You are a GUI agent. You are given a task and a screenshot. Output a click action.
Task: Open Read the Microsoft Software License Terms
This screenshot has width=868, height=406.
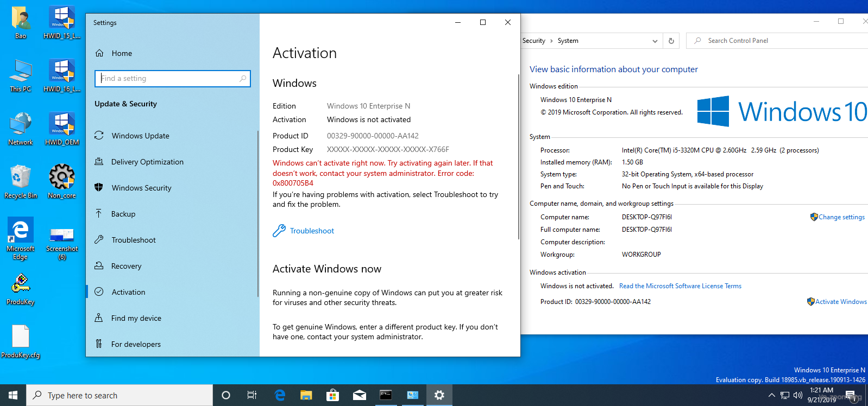coord(680,286)
